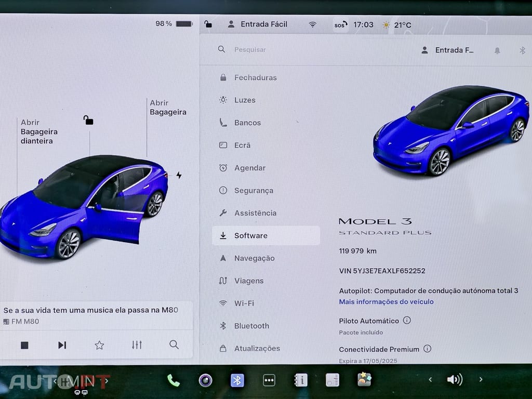
Task: Open Viagens trip menu
Action: [249, 281]
